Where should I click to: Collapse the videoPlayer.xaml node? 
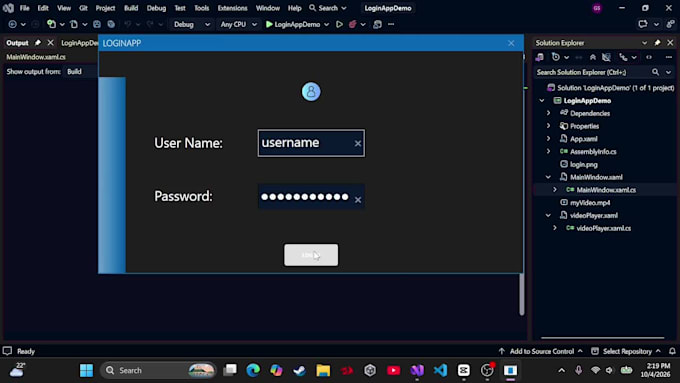point(548,215)
